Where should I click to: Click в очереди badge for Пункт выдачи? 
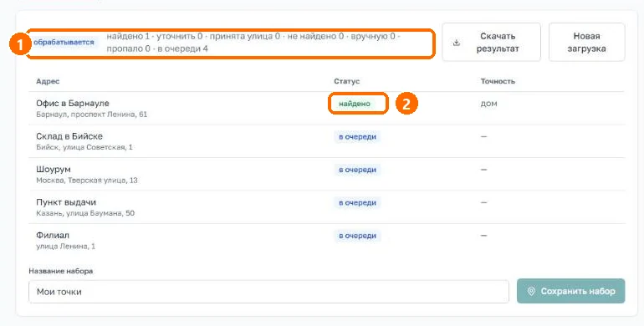coord(357,203)
